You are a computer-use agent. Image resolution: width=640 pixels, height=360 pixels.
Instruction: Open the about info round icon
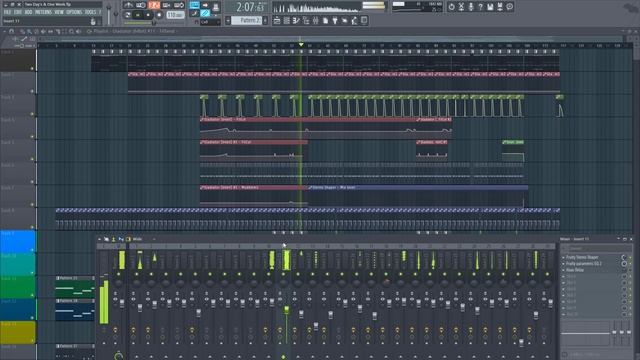tap(510, 7)
